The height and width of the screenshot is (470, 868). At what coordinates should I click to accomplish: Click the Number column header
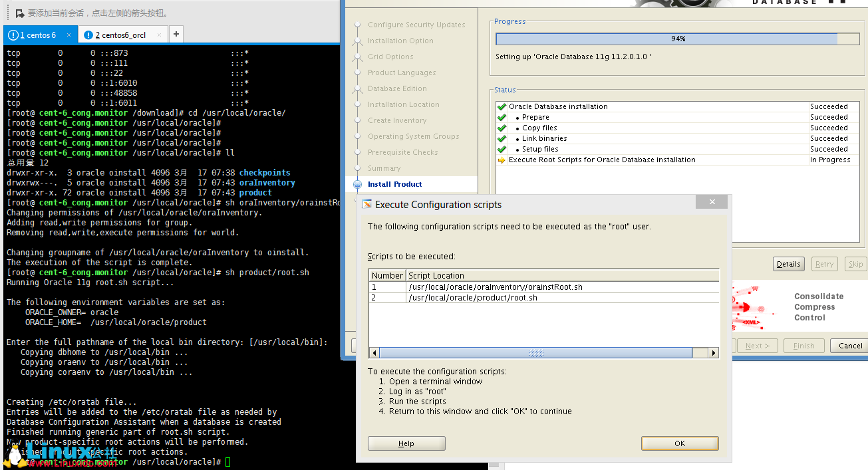(x=387, y=275)
